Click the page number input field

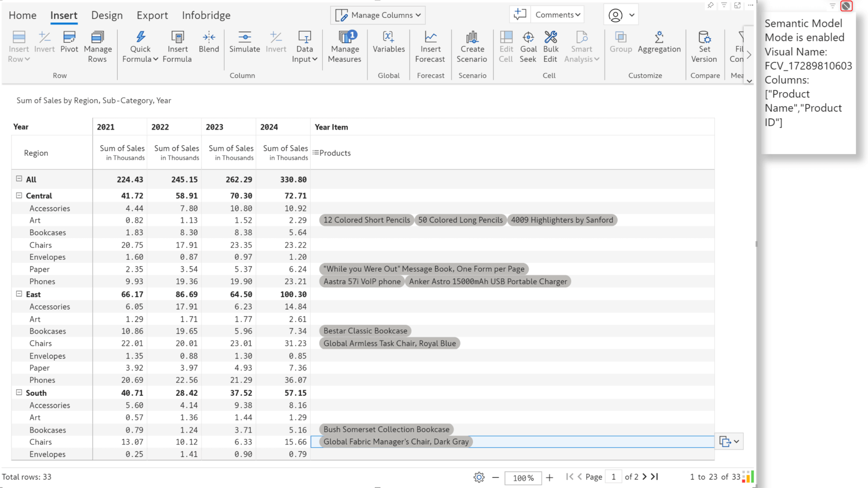click(x=613, y=477)
